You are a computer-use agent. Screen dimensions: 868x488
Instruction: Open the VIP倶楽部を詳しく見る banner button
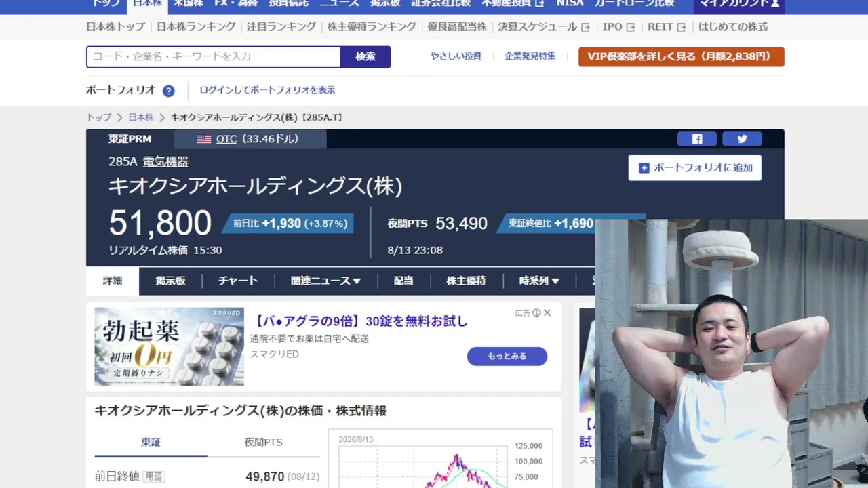point(682,57)
